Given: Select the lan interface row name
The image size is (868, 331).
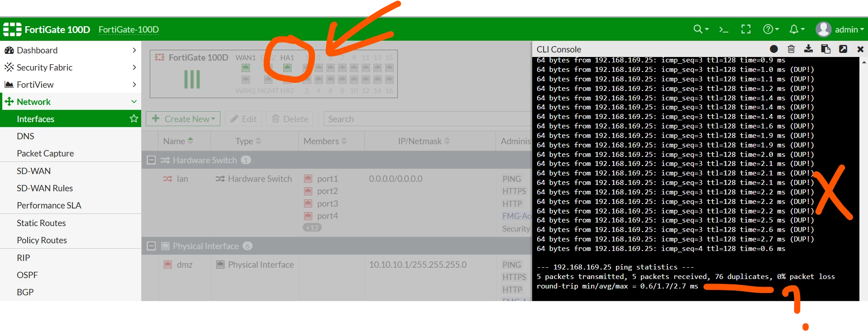Looking at the screenshot, I should 182,179.
